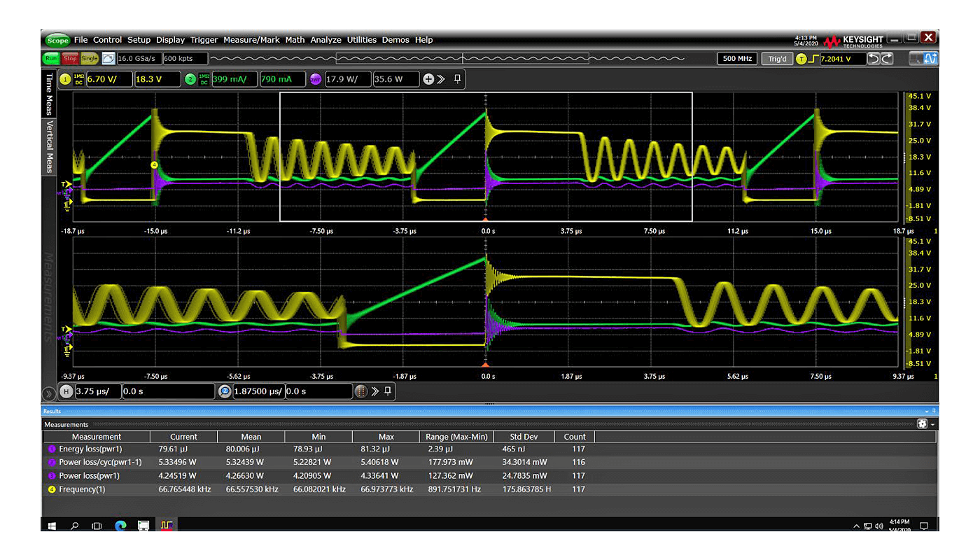Open the Analyze menu
This screenshot has width=980, height=560.
pos(326,40)
